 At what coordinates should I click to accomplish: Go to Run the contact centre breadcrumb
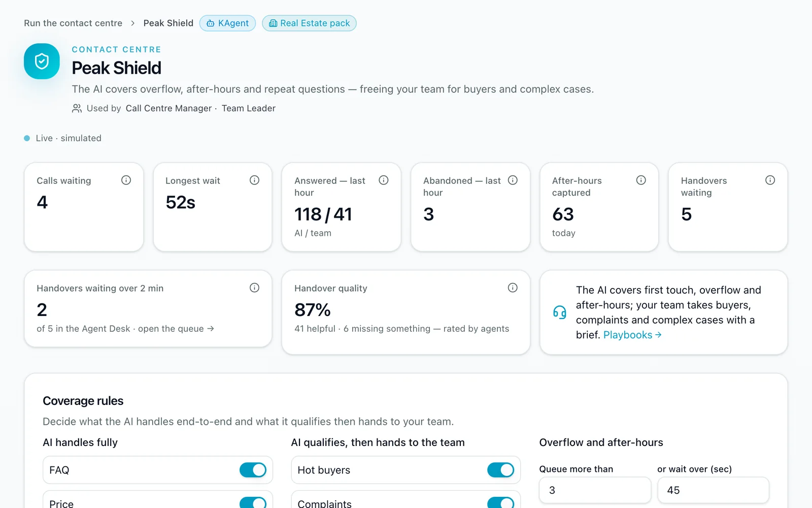pos(73,23)
